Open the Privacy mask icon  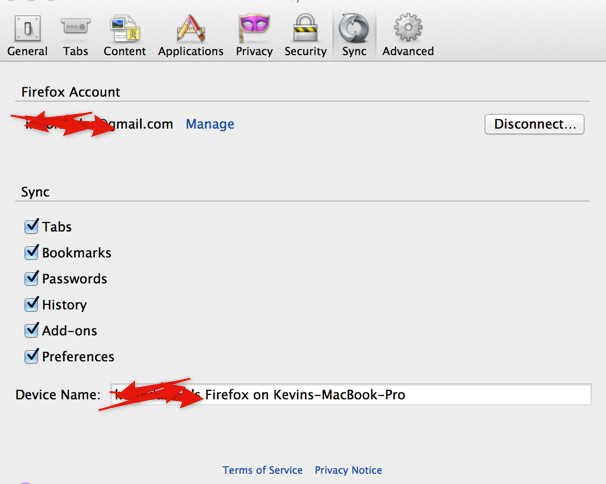click(x=254, y=28)
